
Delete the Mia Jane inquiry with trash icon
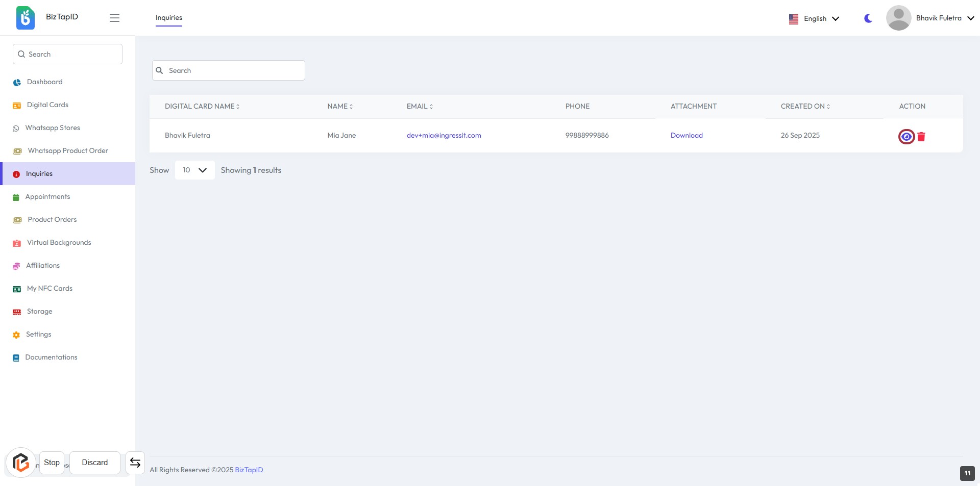[x=921, y=137]
